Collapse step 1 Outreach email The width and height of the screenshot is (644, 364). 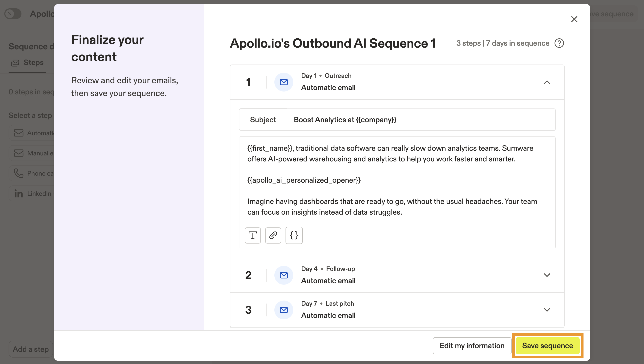tap(547, 82)
